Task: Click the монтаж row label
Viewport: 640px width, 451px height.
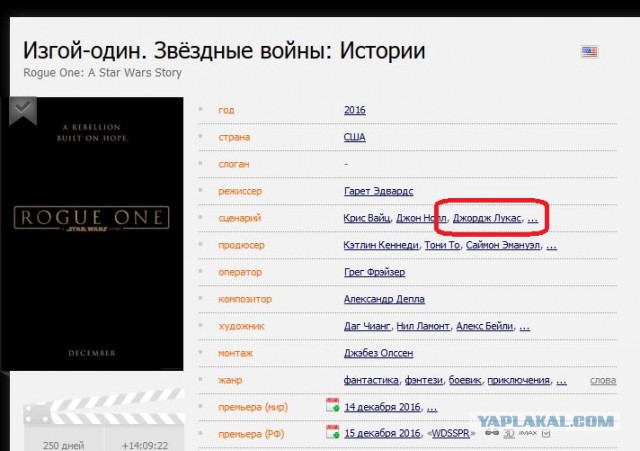Action: tap(236, 353)
